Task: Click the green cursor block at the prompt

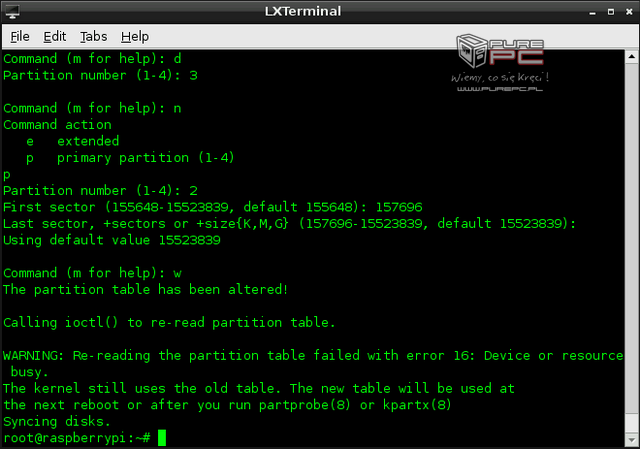Action: (x=162, y=438)
